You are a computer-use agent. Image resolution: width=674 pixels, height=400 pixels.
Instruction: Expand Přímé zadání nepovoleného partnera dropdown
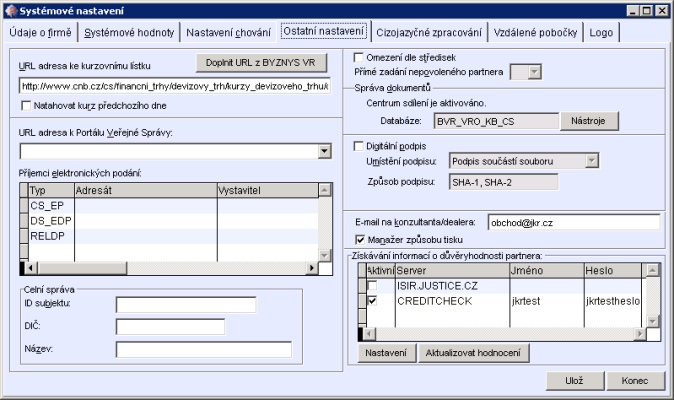(534, 71)
